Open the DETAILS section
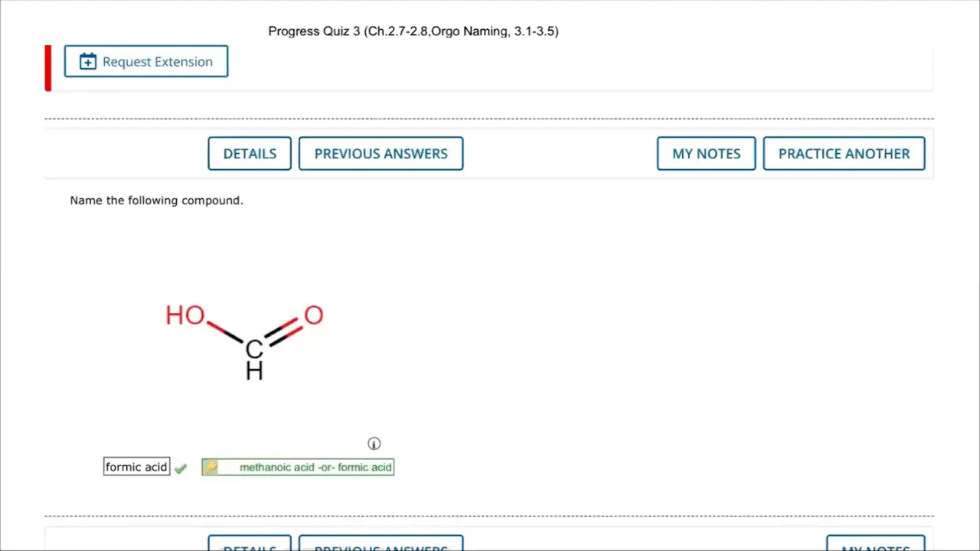The height and width of the screenshot is (551, 980). pos(250,153)
